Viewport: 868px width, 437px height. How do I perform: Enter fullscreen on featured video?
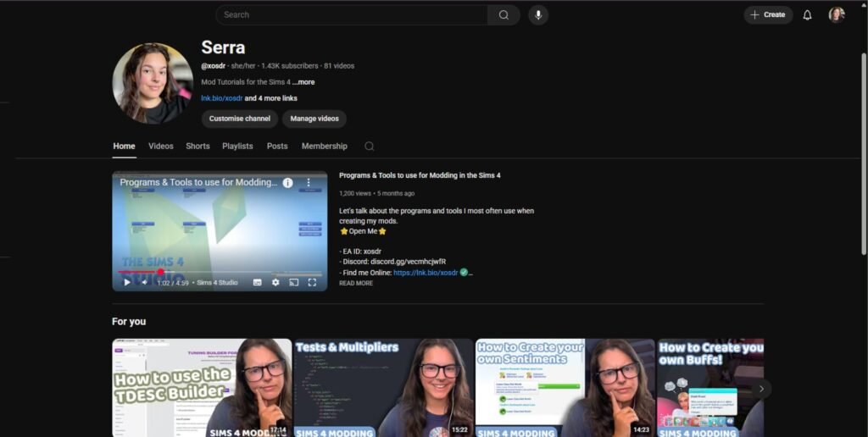313,282
